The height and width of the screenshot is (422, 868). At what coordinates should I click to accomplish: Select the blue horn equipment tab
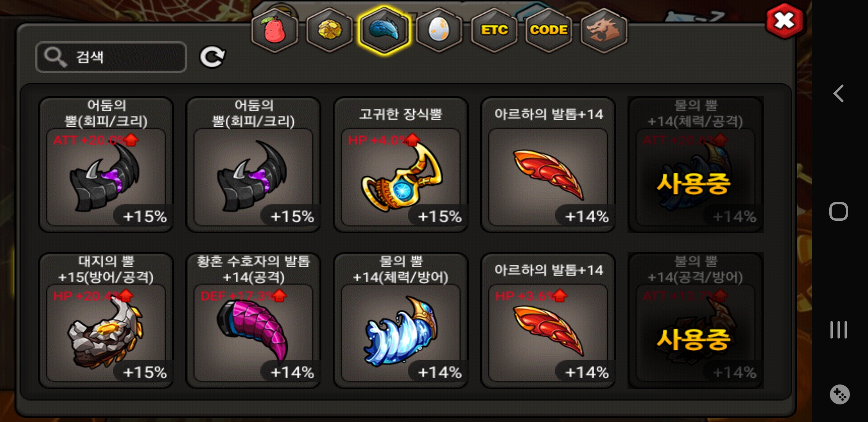(384, 30)
